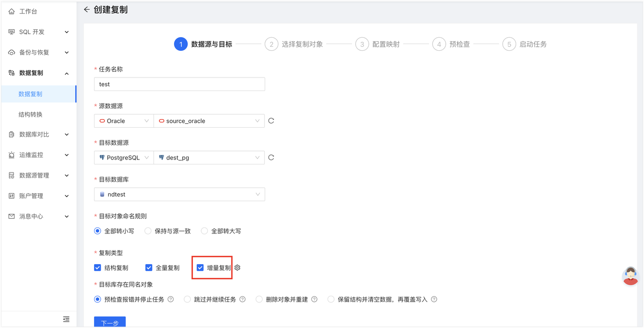Open the 消息中心 message center
644x328 pixels.
pos(30,216)
